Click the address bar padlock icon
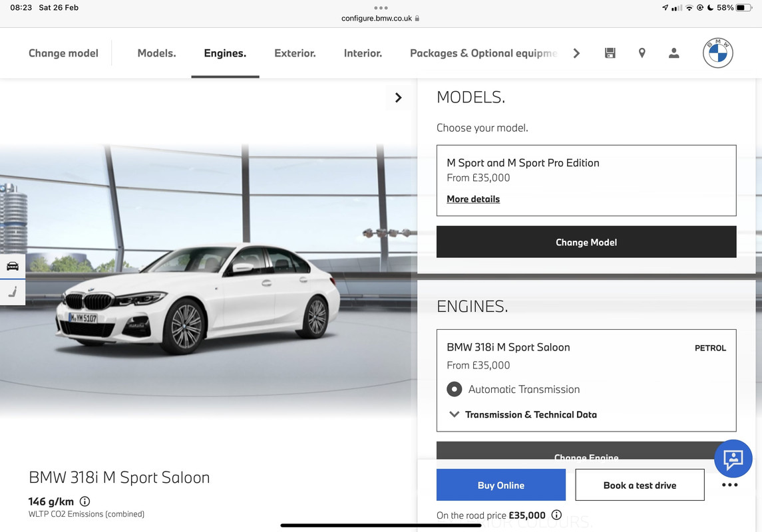 [x=417, y=19]
